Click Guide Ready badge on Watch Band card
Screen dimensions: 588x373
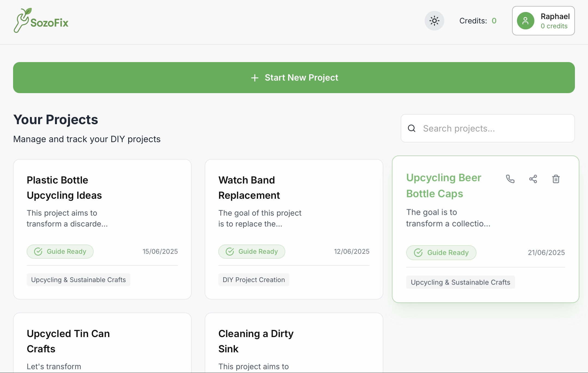click(252, 252)
